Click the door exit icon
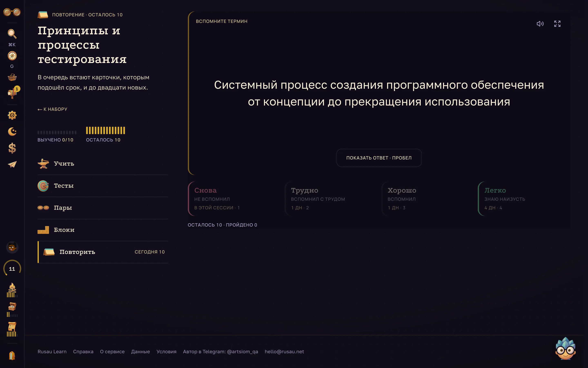Screen dimensions: 588x368 [x=12, y=356]
